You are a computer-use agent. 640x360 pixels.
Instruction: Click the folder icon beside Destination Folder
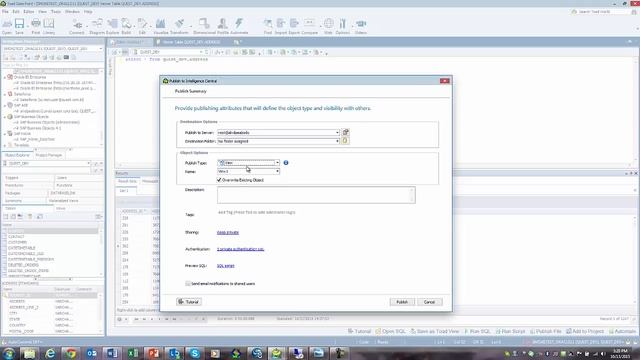[345, 141]
